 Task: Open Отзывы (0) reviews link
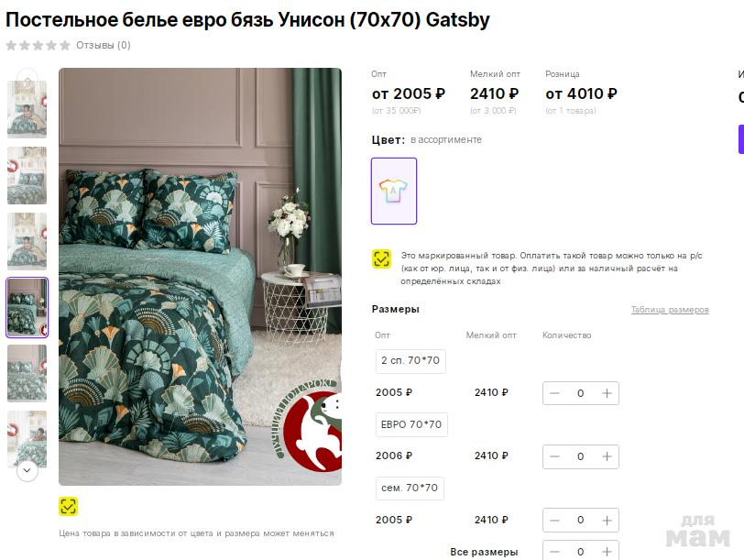click(104, 45)
